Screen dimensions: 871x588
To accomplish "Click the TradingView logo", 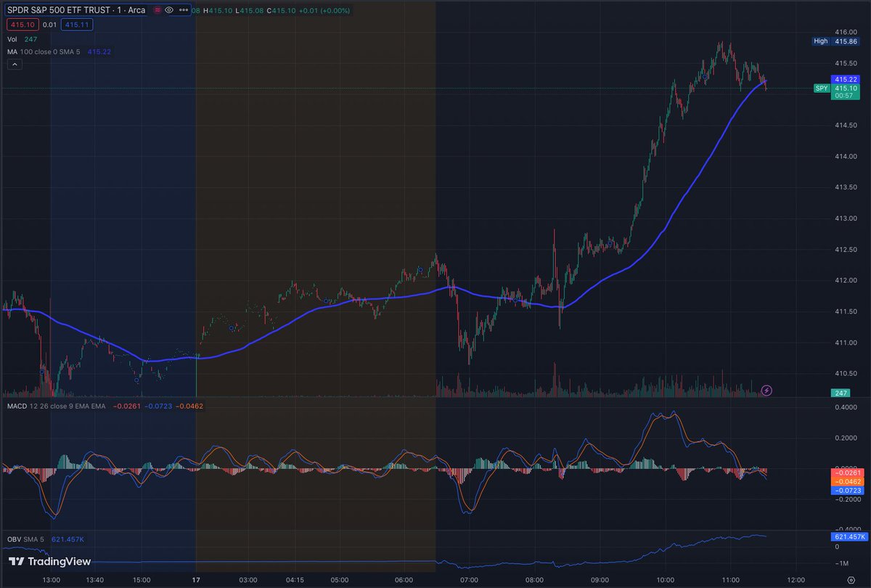I will pyautogui.click(x=49, y=561).
